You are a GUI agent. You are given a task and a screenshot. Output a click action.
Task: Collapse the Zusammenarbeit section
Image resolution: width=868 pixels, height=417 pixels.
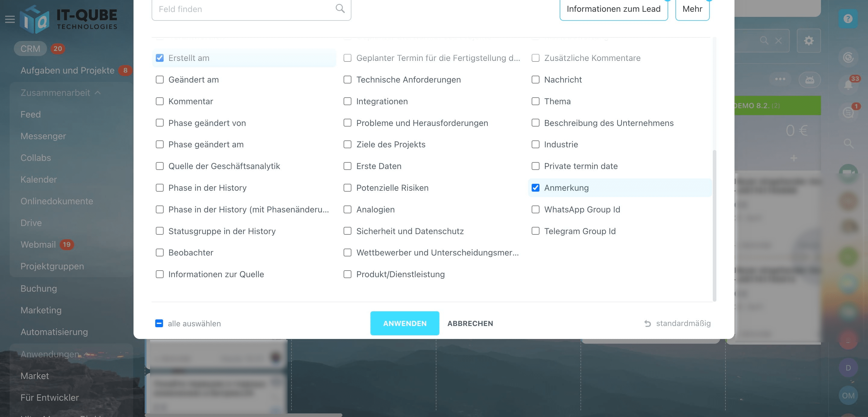(98, 92)
